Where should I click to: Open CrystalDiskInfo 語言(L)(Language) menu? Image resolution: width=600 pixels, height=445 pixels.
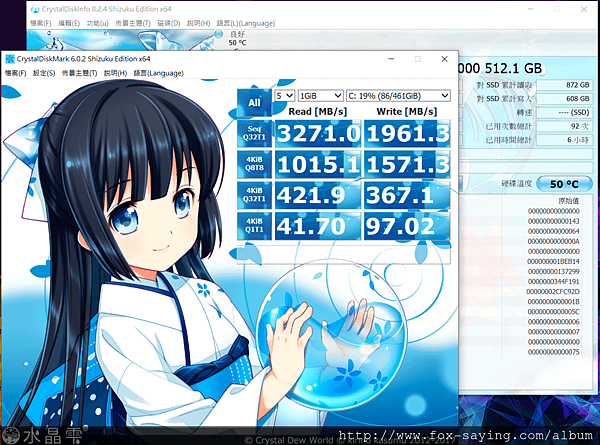246,23
